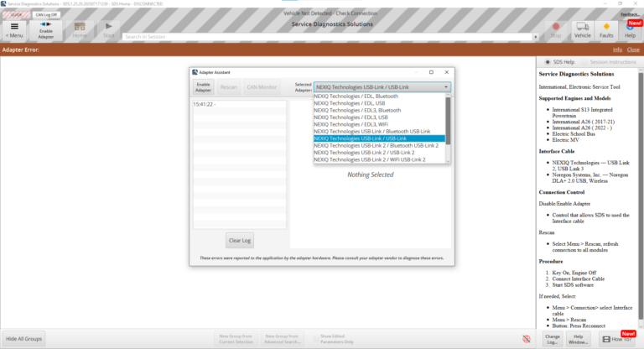Choose NEXIQ Technologies / EDL, USB
Viewport: 644px width, 349px height.
pyautogui.click(x=379, y=103)
